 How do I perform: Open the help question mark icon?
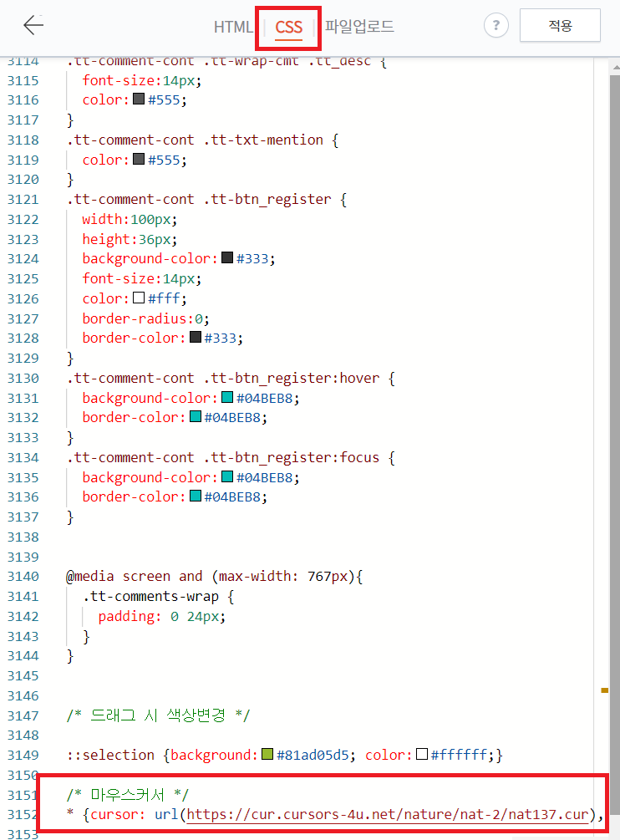[x=495, y=25]
